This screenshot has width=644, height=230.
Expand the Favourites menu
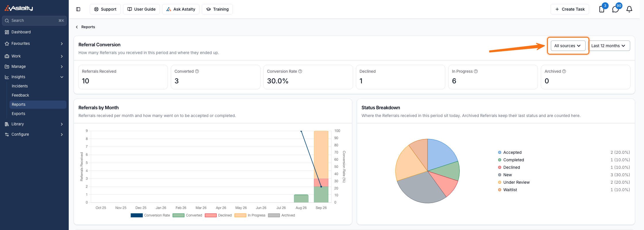click(x=62, y=44)
